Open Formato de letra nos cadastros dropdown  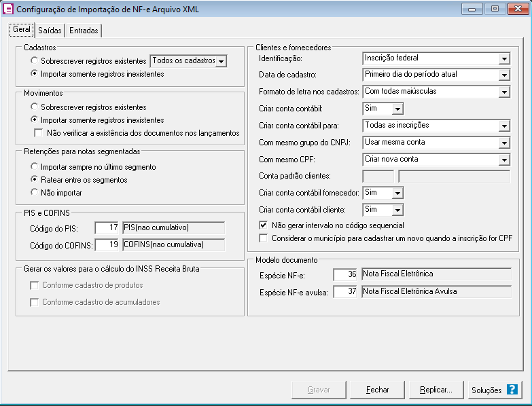point(503,92)
